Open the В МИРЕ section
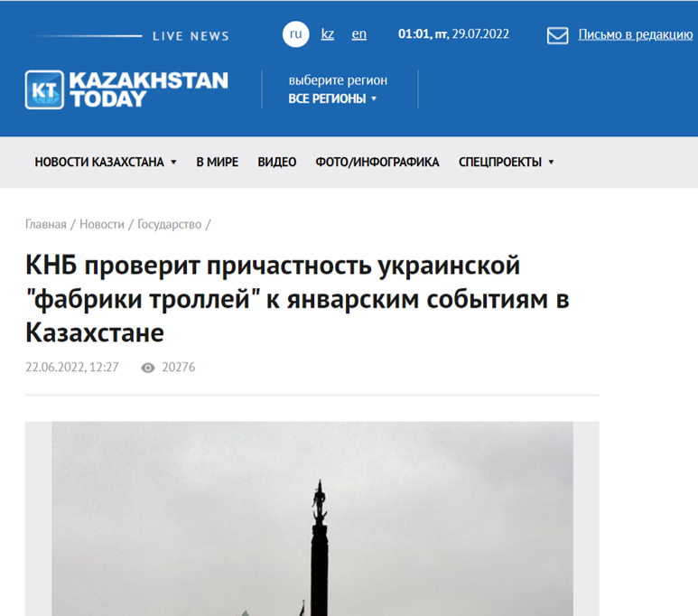The width and height of the screenshot is (698, 616). (217, 163)
